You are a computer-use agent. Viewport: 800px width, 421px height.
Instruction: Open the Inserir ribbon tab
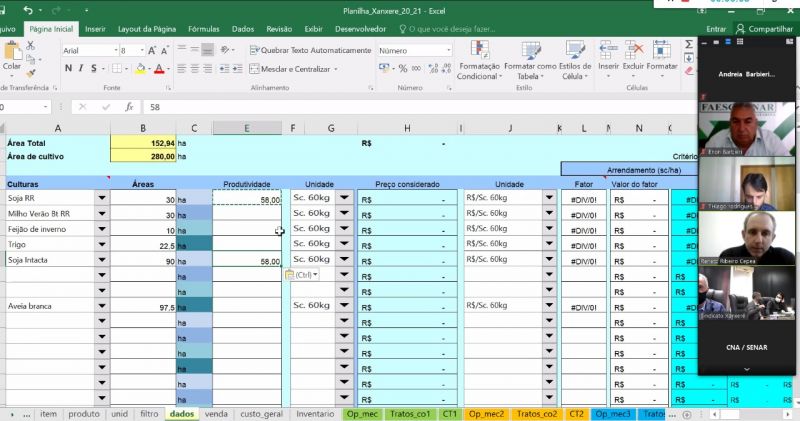(95, 29)
